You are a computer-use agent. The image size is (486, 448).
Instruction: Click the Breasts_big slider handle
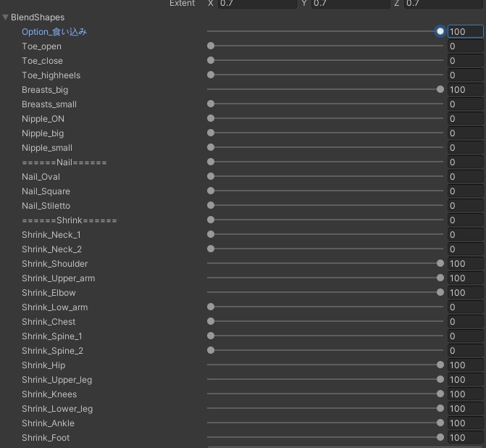click(x=440, y=90)
